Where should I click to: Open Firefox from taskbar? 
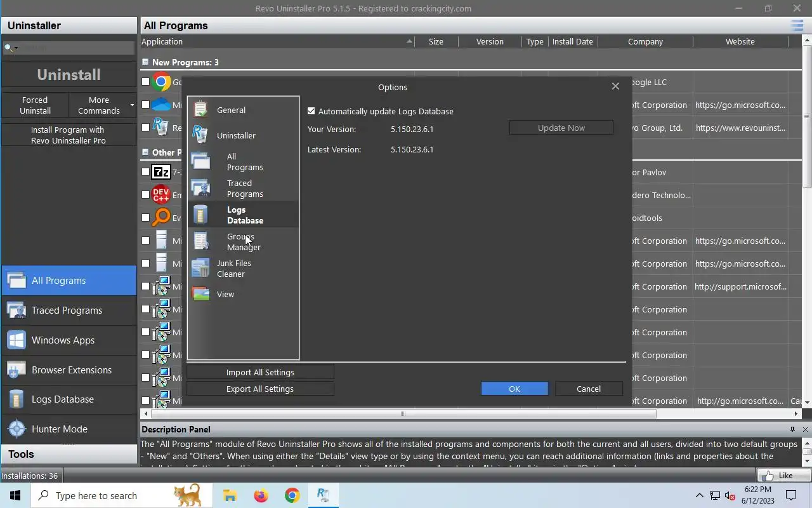[261, 495]
